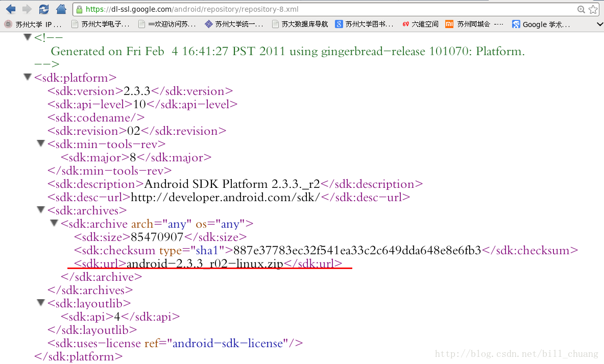604x364 pixels.
Task: Open the 六维空间 bookmark
Action: pyautogui.click(x=420, y=25)
